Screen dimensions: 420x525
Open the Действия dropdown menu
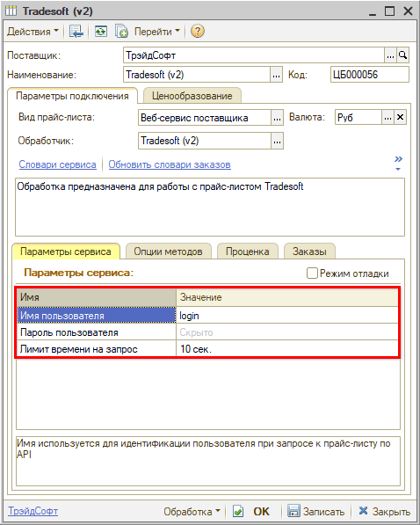point(33,32)
